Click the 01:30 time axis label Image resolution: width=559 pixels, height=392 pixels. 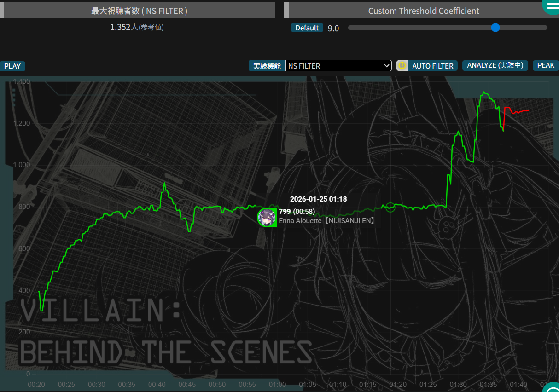(458, 385)
